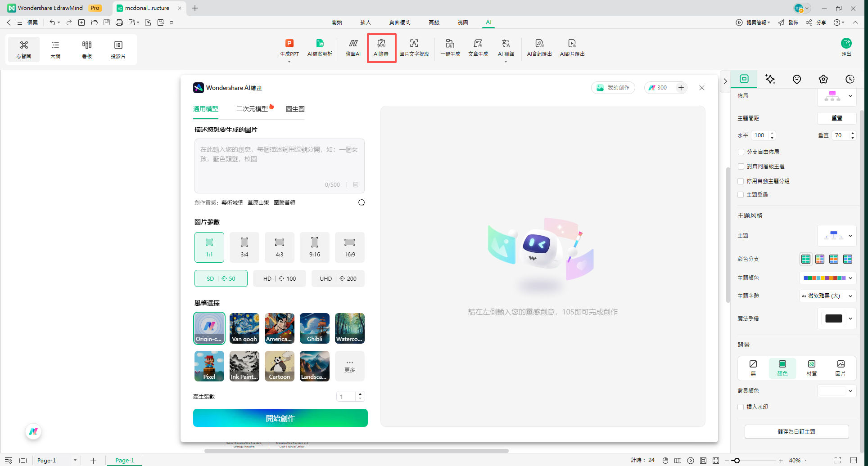This screenshot has width=868, height=466.
Task: Click the black 魔法手繪 color swatch
Action: click(x=833, y=318)
